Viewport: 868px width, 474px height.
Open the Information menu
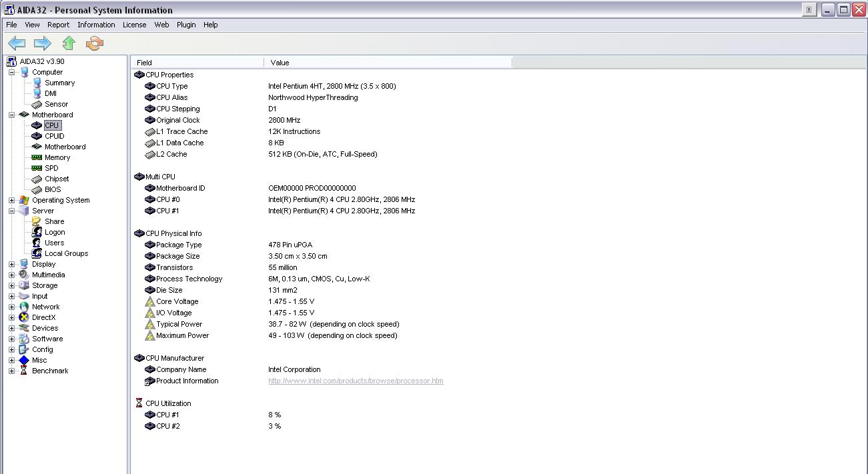coord(96,25)
